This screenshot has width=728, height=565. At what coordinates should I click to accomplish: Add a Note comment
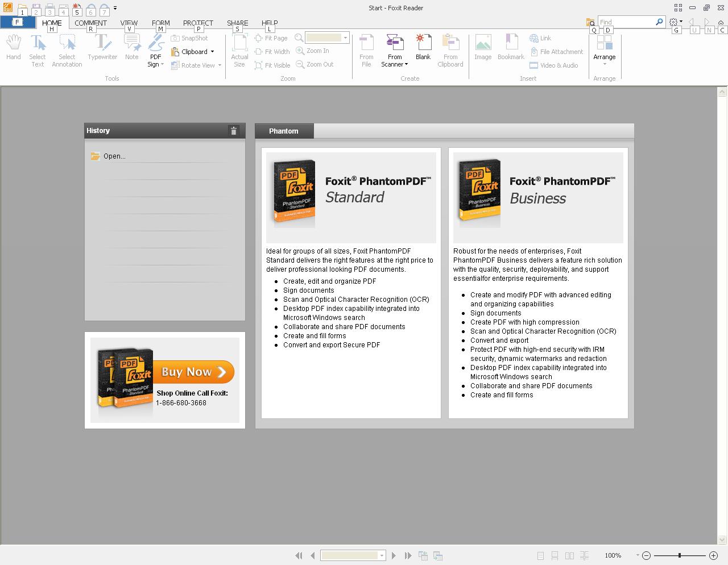tap(132, 47)
